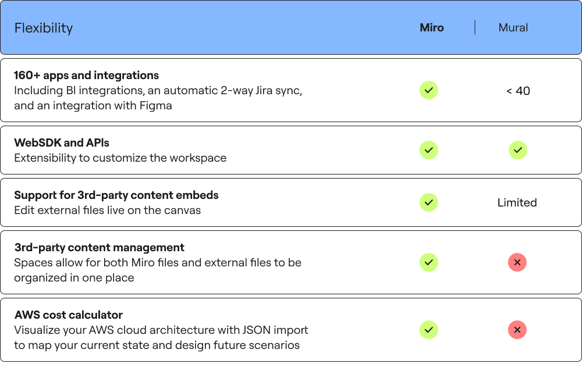Open the 'WebSDK and APIs' heading
Image resolution: width=582 pixels, height=392 pixels.
coord(62,142)
